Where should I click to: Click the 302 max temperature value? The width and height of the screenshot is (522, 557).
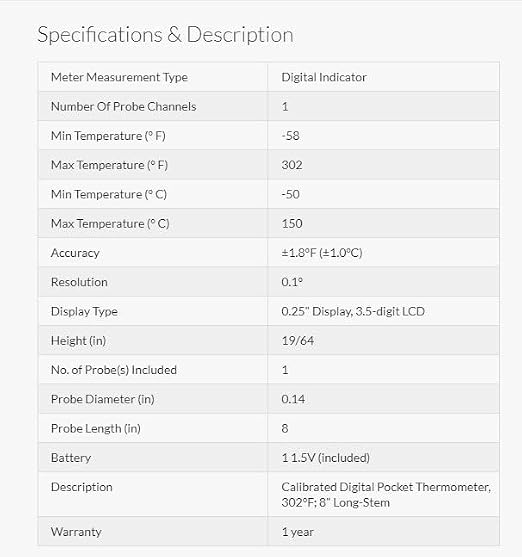click(x=292, y=165)
